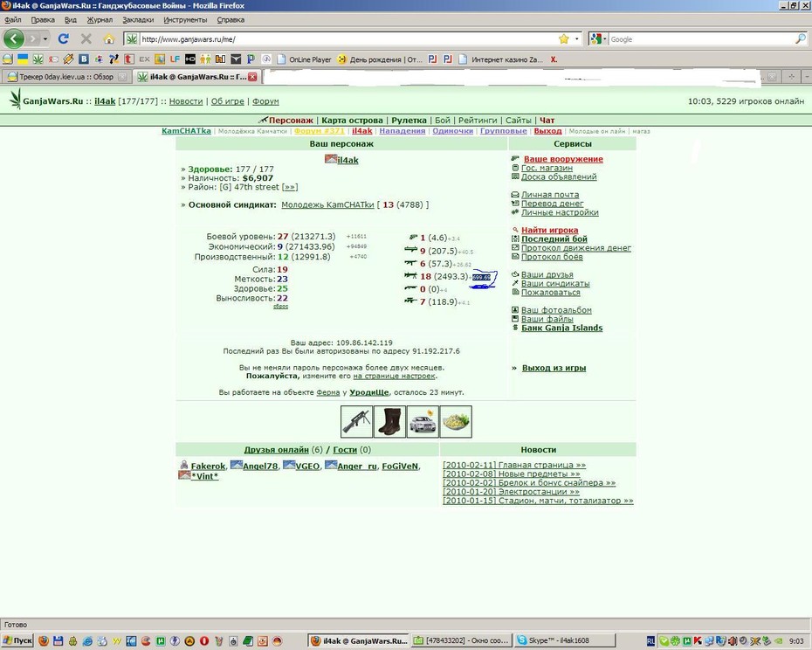The width and height of the screenshot is (812, 650).
Task: Open the Закладки menu
Action: coord(138,20)
